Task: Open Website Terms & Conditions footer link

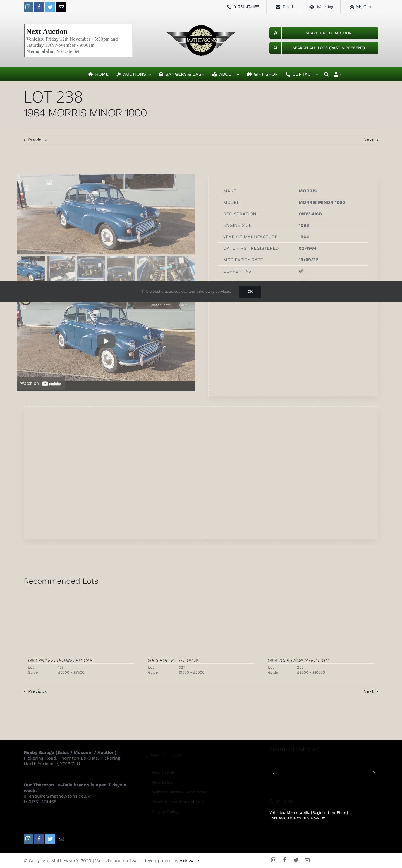Action: tap(179, 792)
